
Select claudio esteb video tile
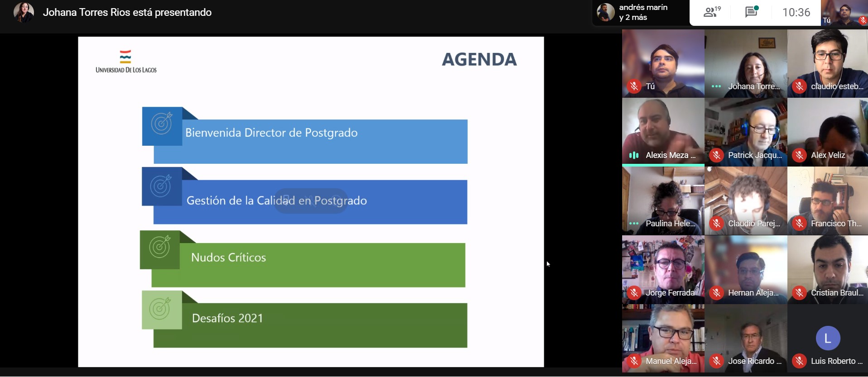pyautogui.click(x=828, y=64)
